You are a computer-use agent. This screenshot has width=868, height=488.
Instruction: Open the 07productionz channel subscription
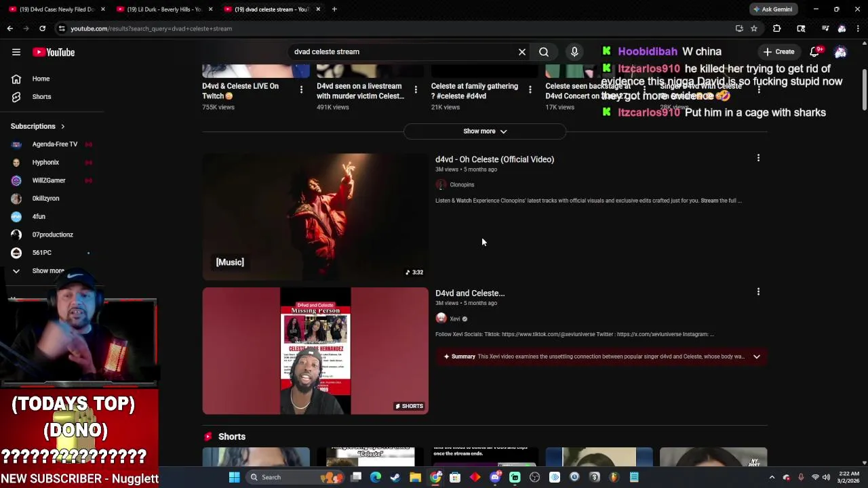(x=52, y=235)
